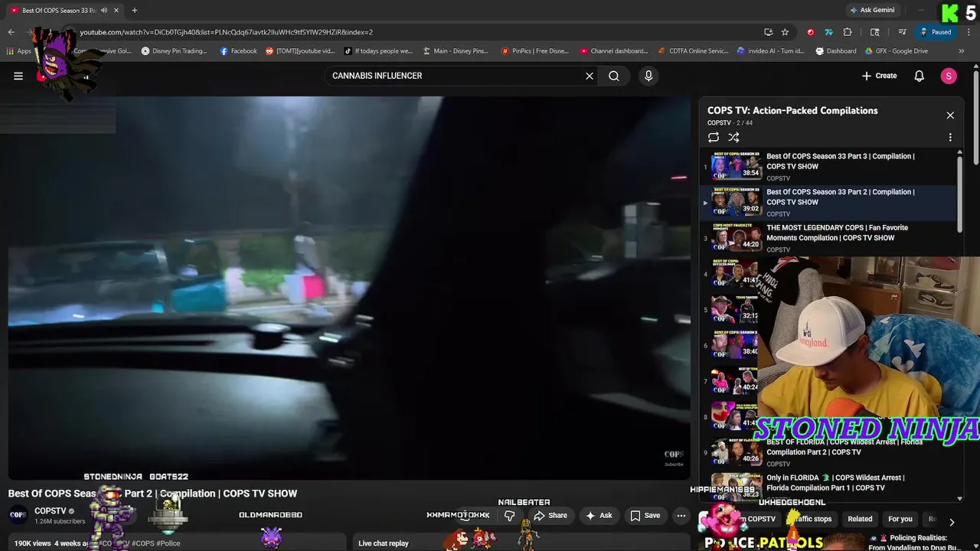Screen dimensions: 980x551
Task: Play Only in FLORIDA Compilation Part 1
Action: point(835,483)
